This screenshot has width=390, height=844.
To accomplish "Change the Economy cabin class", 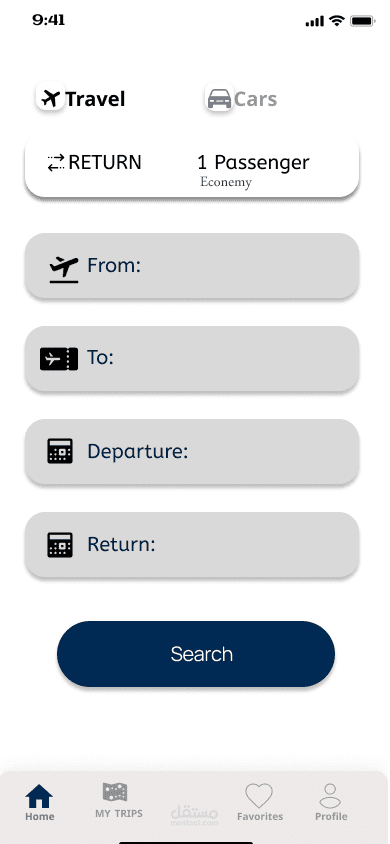I will 226,182.
